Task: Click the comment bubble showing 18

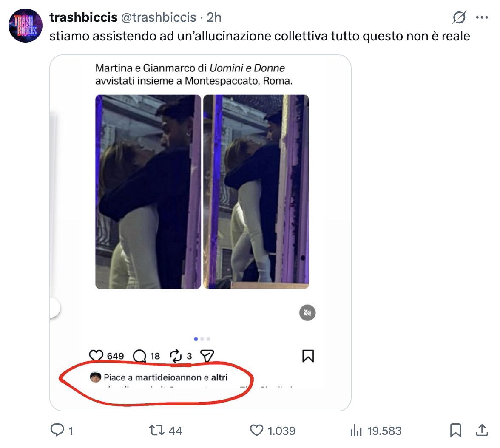Action: 139,356
